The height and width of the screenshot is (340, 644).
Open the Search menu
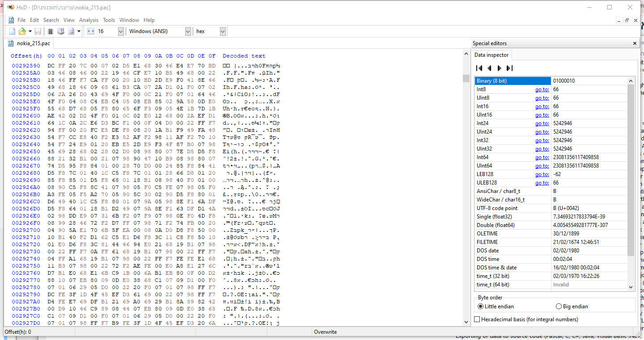[x=51, y=20]
